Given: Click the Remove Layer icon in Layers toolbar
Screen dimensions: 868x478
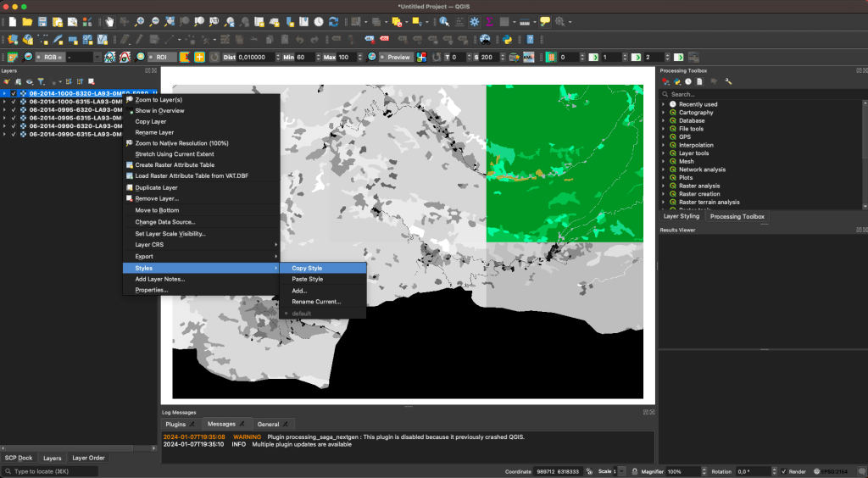Looking at the screenshot, I should coord(91,81).
